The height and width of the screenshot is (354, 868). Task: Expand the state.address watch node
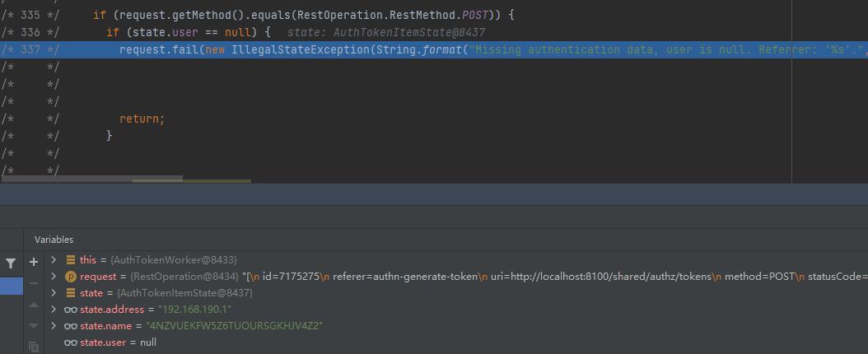[54, 310]
